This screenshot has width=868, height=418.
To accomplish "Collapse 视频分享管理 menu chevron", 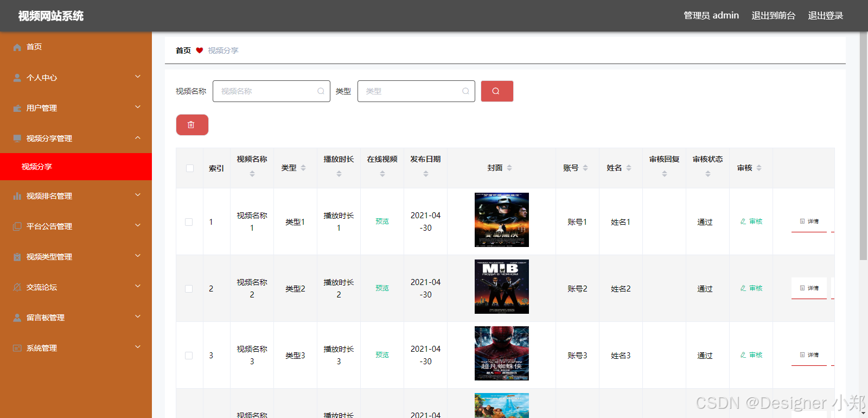I will tap(138, 137).
